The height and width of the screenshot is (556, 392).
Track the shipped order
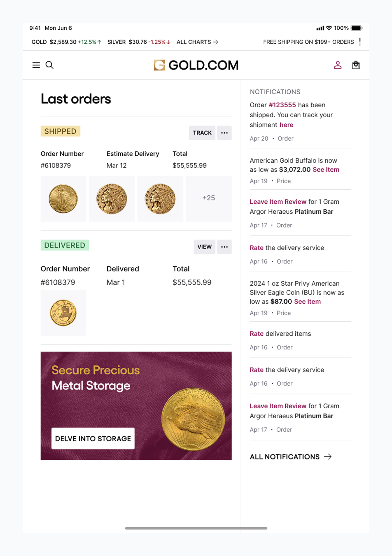coord(202,133)
